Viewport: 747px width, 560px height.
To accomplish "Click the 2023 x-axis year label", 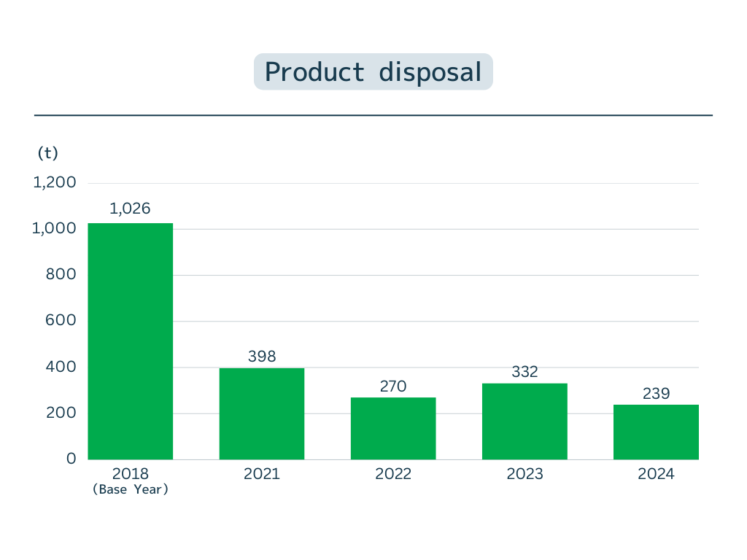I will (x=525, y=474).
